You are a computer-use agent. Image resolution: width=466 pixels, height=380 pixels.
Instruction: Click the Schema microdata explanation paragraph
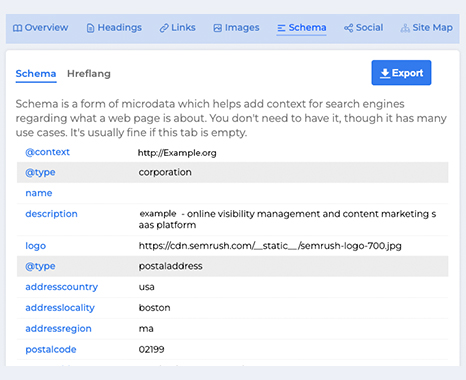pyautogui.click(x=231, y=118)
